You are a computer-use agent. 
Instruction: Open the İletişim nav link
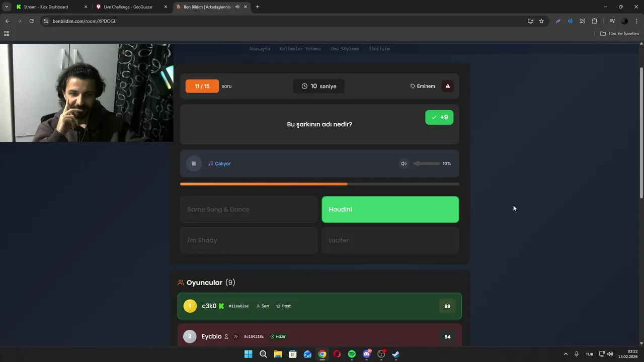[x=379, y=49]
